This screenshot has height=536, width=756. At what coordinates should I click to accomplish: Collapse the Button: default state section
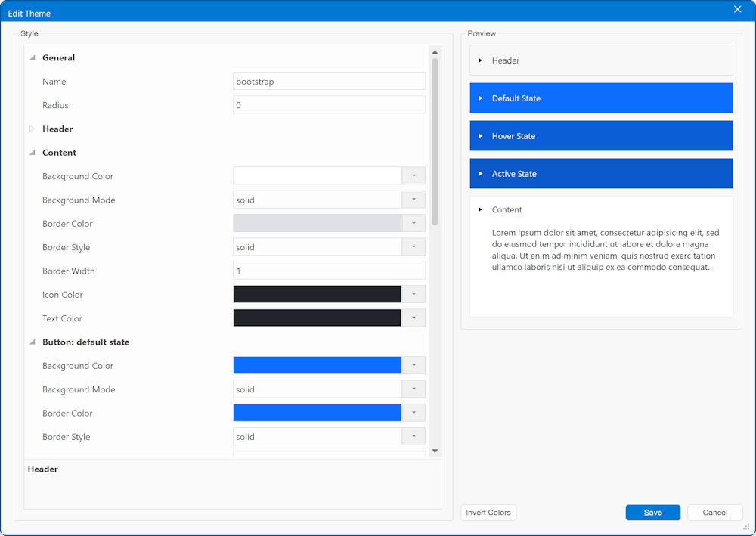pos(33,342)
